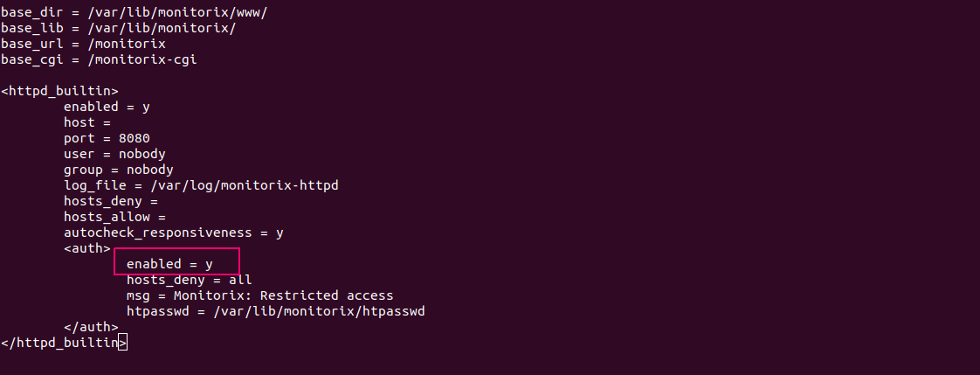This screenshot has width=980, height=375.
Task: Place cursor after host = setting
Action: [x=113, y=122]
